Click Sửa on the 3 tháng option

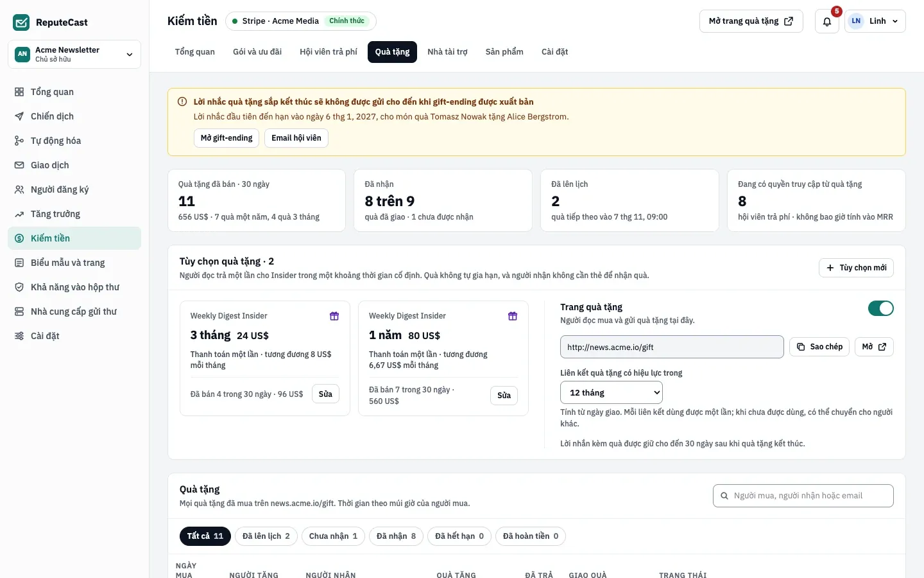point(325,394)
